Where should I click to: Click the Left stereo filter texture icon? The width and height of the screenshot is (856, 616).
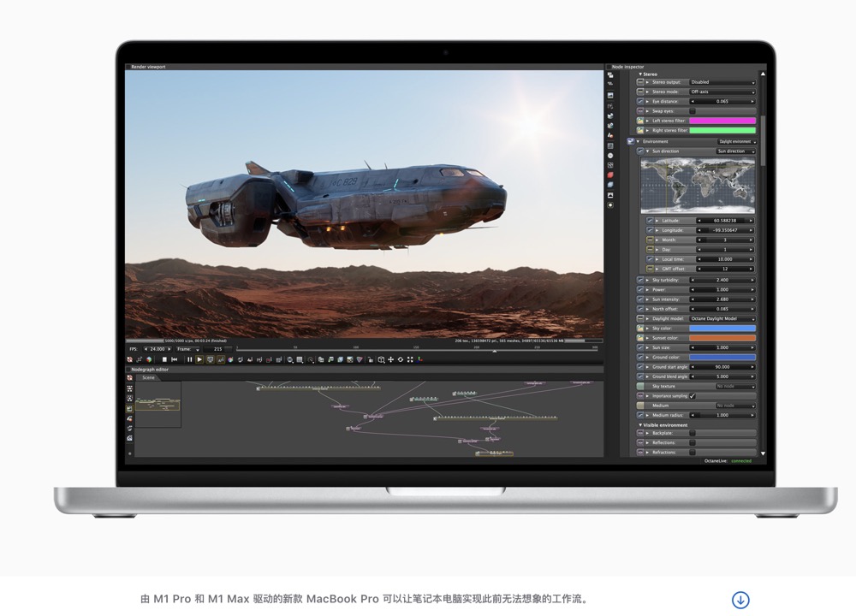tap(640, 121)
